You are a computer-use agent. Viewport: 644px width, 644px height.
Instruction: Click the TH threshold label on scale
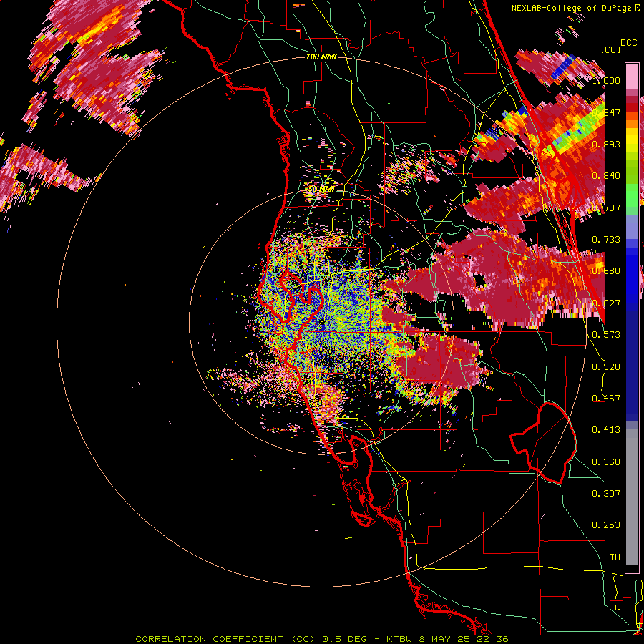615,557
